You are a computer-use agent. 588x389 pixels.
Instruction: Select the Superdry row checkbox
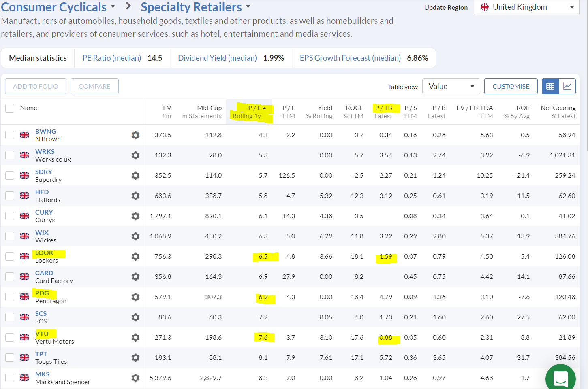coord(10,176)
